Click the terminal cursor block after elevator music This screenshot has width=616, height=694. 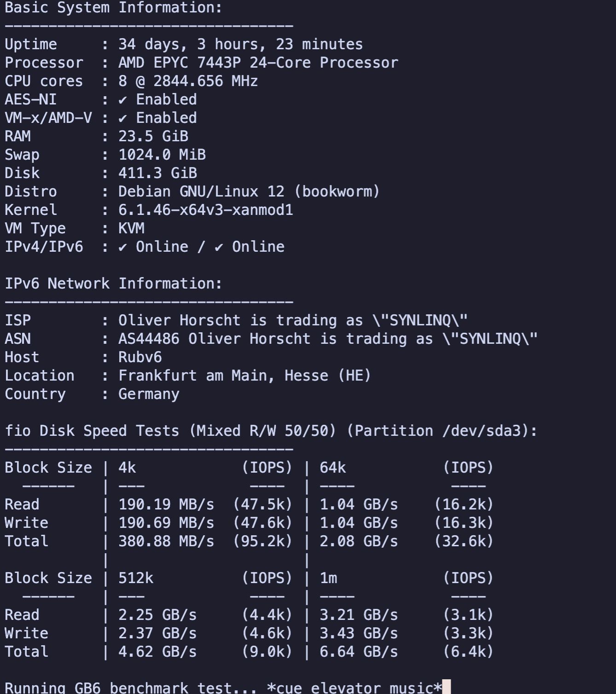coord(446,687)
